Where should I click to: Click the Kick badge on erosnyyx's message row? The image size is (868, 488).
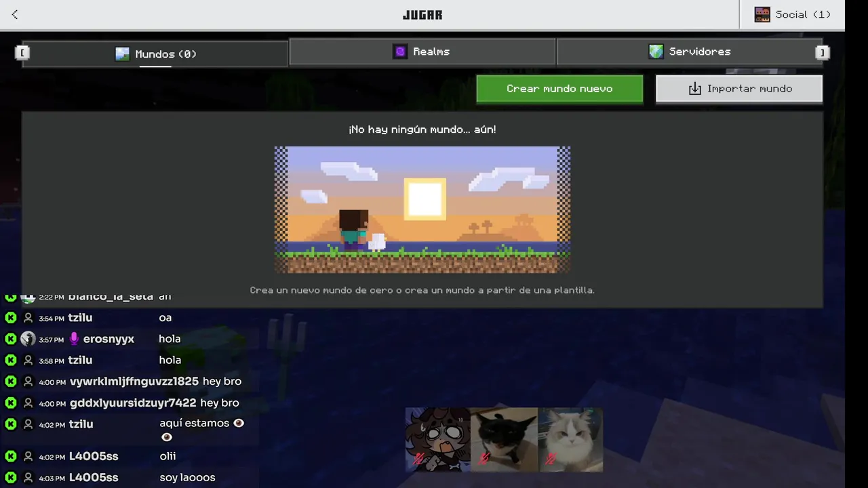click(x=11, y=338)
